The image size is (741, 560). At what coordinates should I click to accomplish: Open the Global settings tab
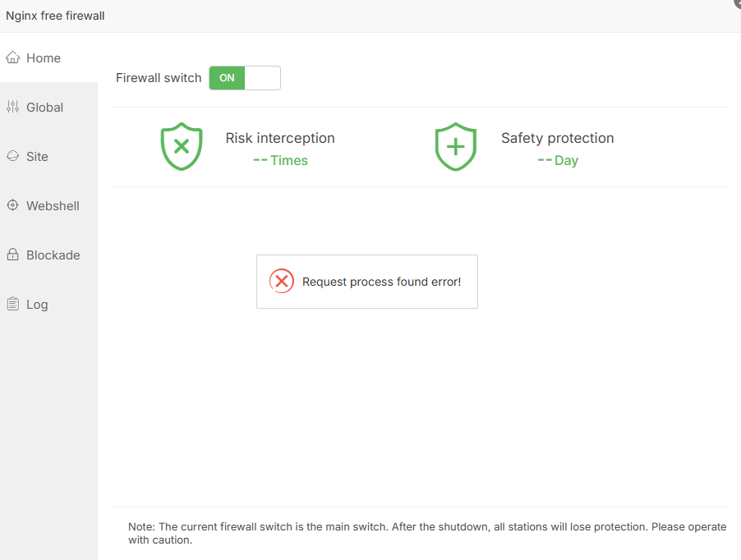(x=44, y=108)
